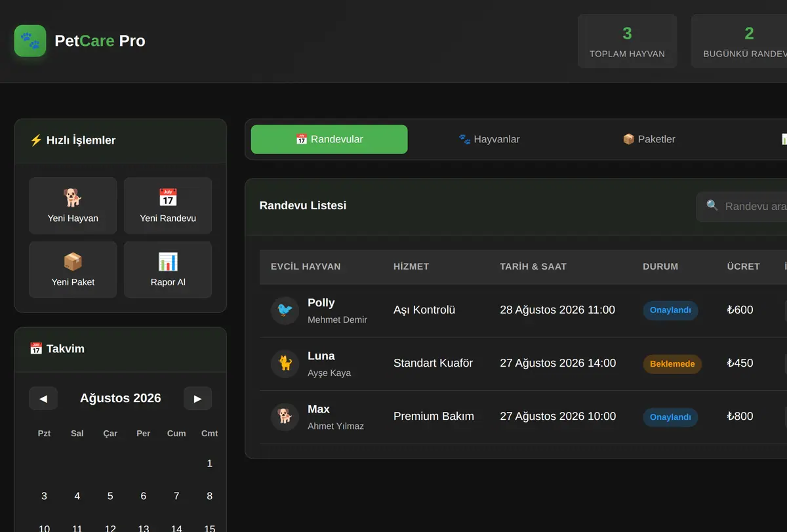Switch to the Paketler tab
The image size is (787, 532).
(649, 139)
